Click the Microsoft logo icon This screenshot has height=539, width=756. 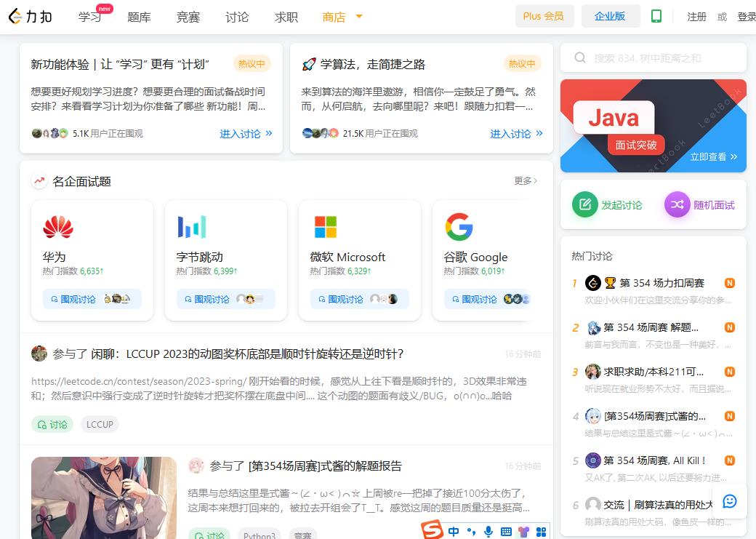tap(325, 227)
